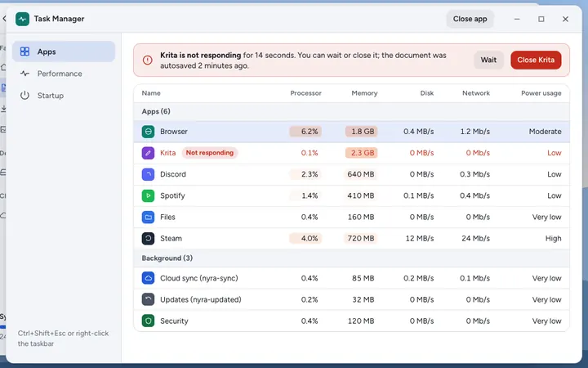The image size is (588, 368).
Task: Click Steam's 720 MB memory value
Action: [x=361, y=239]
